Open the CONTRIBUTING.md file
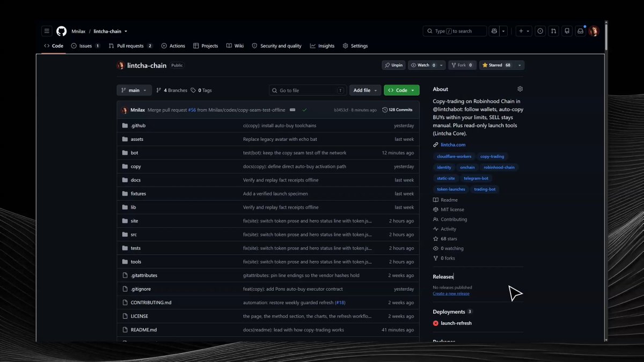The height and width of the screenshot is (362, 644). (x=151, y=302)
